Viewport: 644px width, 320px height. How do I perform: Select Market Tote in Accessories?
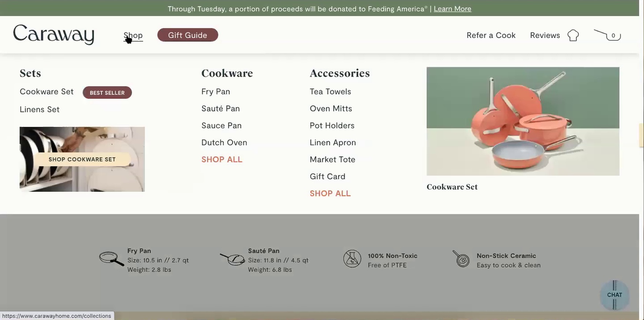332,159
